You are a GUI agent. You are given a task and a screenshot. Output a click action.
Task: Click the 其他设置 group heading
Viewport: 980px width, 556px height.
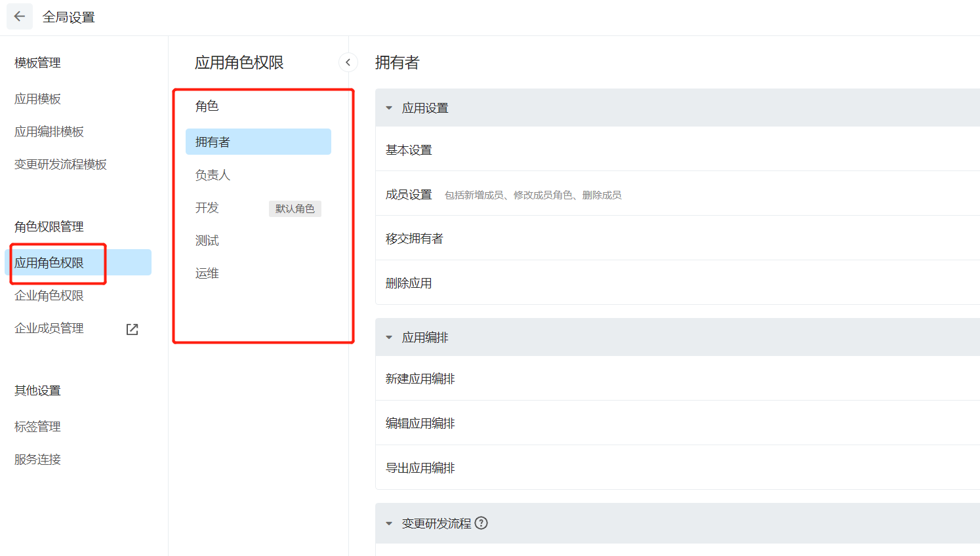37,391
